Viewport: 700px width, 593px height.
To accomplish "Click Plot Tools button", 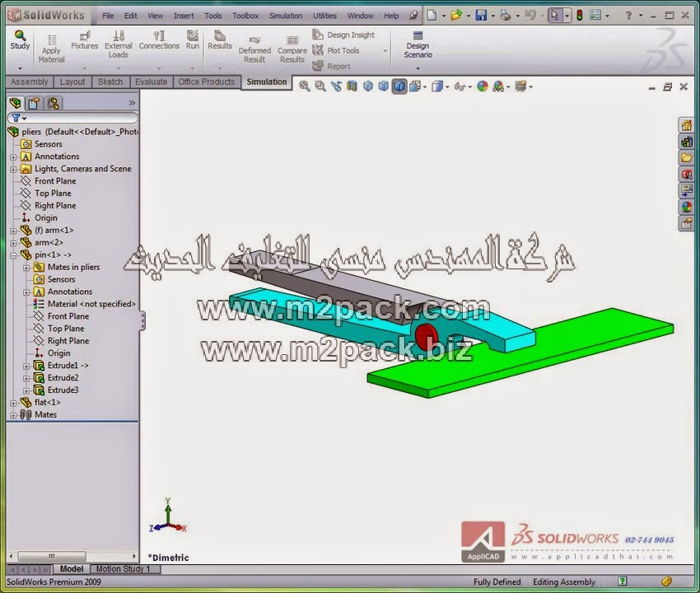I will (x=336, y=50).
